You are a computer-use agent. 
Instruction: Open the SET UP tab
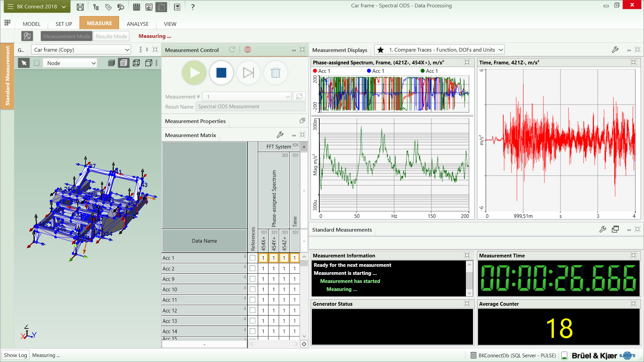(64, 24)
